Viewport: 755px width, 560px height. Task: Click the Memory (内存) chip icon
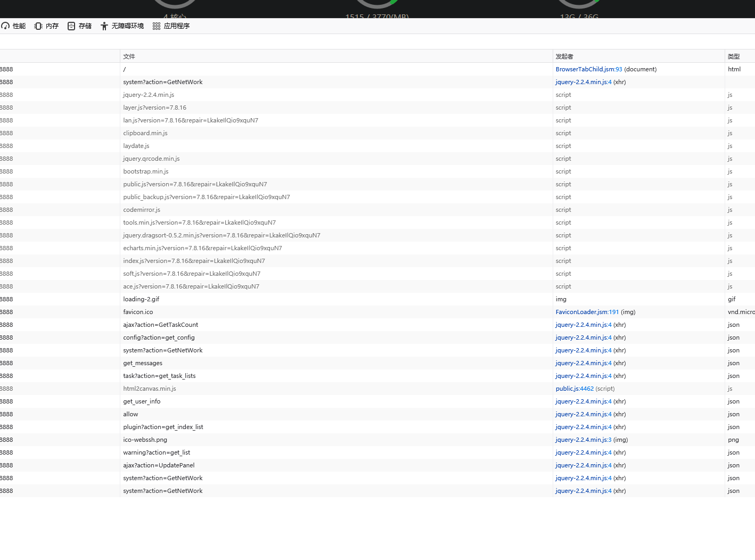(38, 26)
